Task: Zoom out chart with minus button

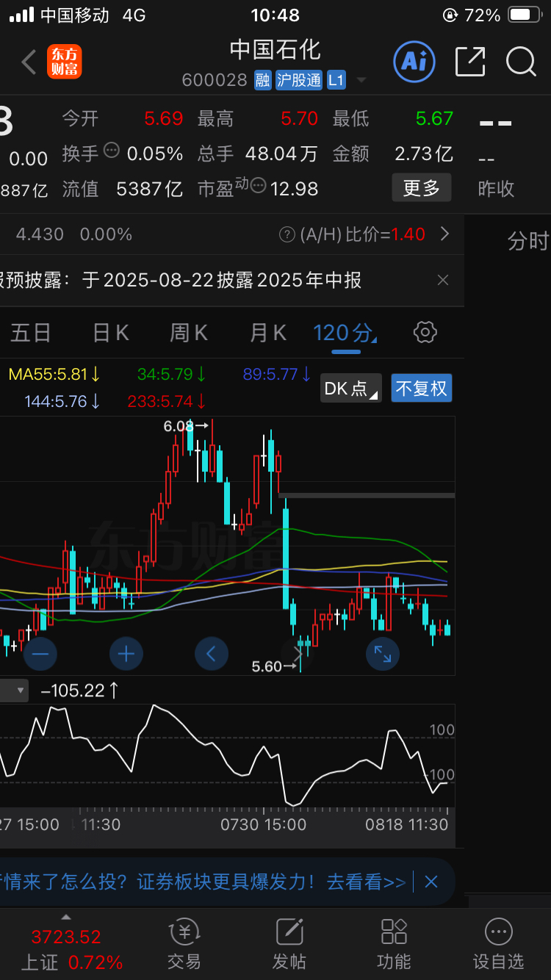Action: [40, 653]
